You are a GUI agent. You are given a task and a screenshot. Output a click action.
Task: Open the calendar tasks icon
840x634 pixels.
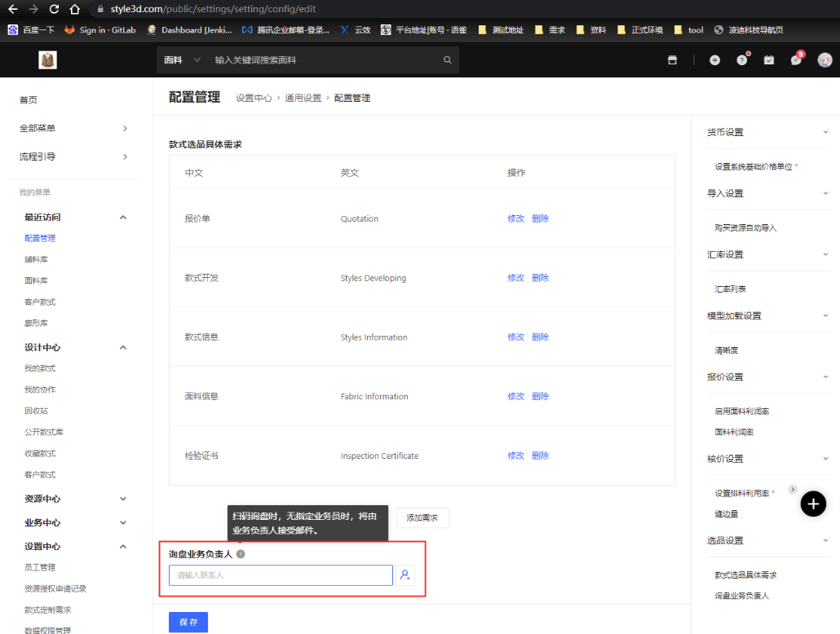pos(768,60)
